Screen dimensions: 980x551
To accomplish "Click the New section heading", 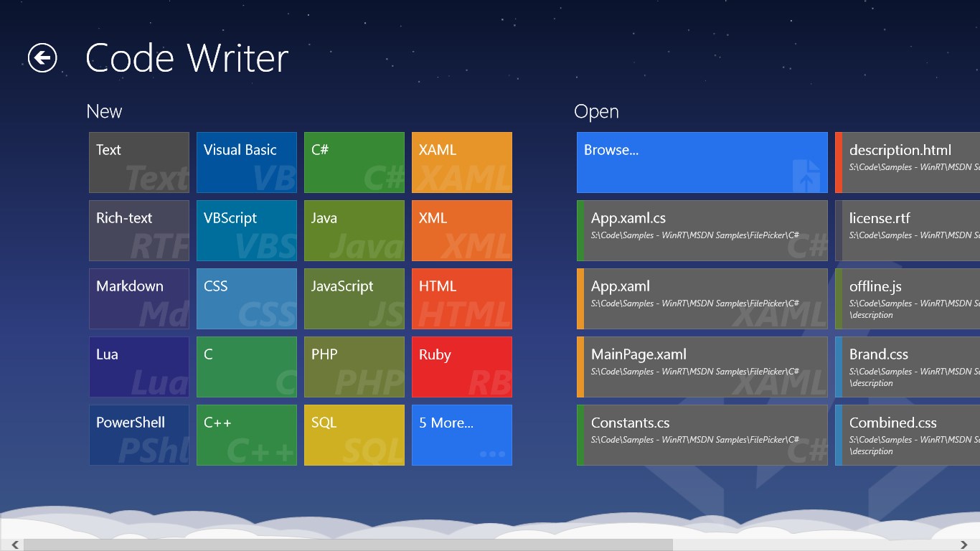I will [104, 112].
